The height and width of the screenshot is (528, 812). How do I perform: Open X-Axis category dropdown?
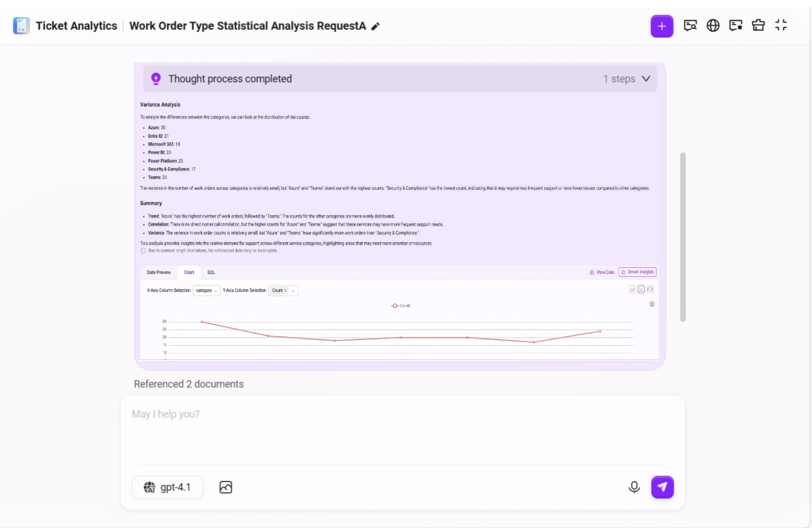[x=206, y=290]
